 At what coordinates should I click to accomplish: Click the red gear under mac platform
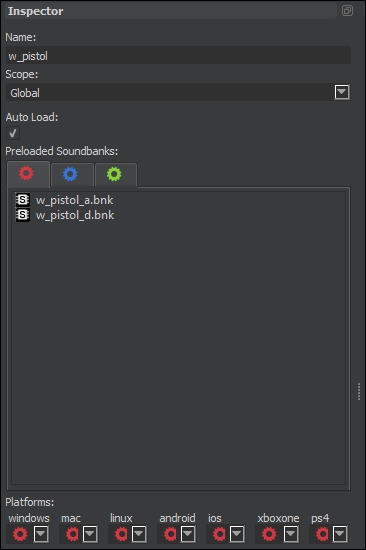point(72,534)
